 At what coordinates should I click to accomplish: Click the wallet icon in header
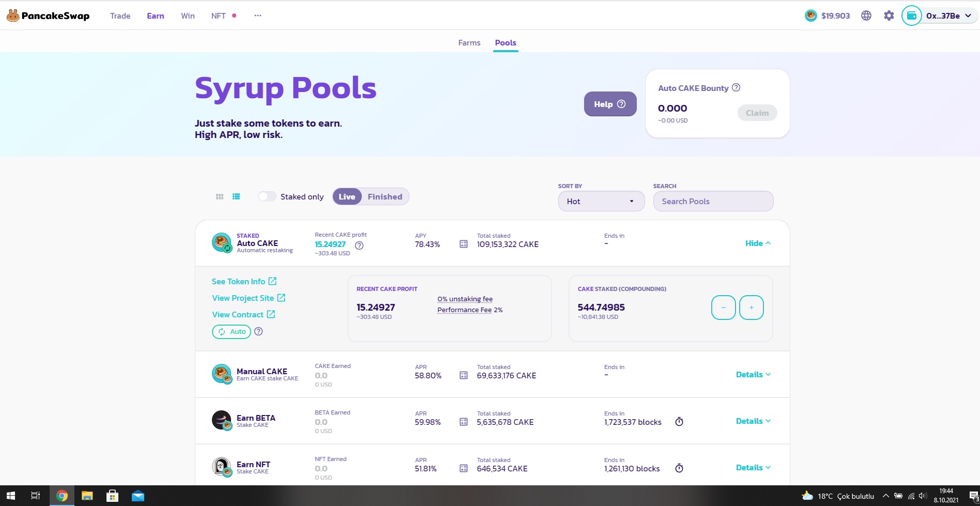912,16
